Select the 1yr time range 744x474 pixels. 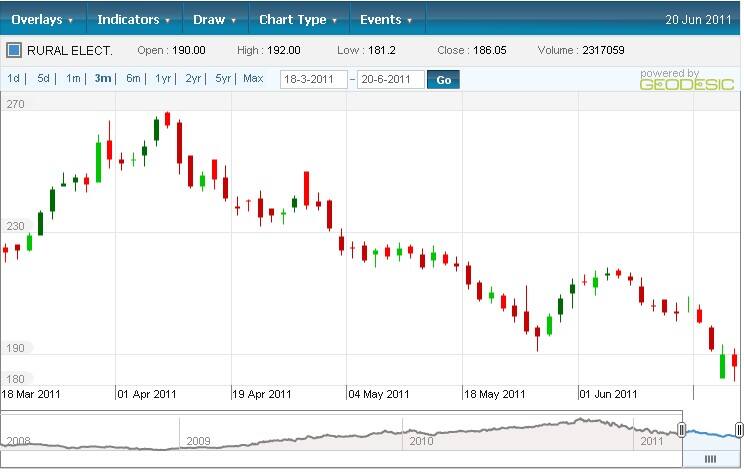click(164, 78)
